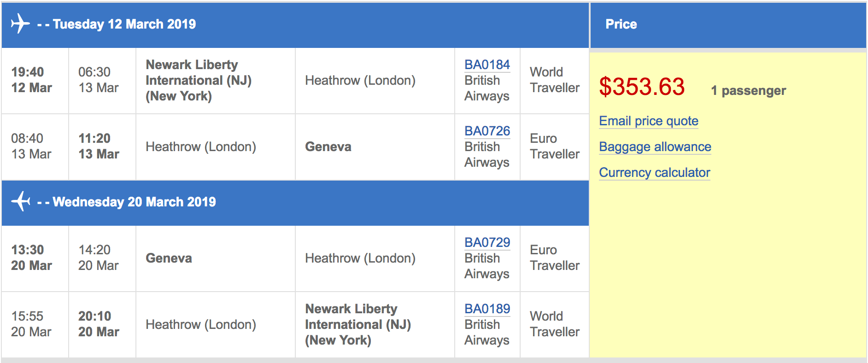Click the 11:20 13 Mar arrival time
The height and width of the screenshot is (363, 868).
pos(99,146)
